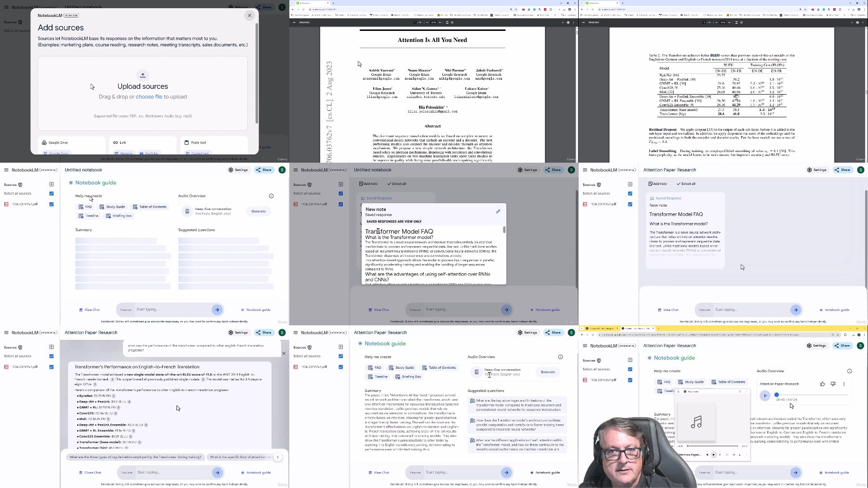Click Generate in the loading Untitled notebook panel
Viewport: 868px width, 488px height.
coord(258,211)
